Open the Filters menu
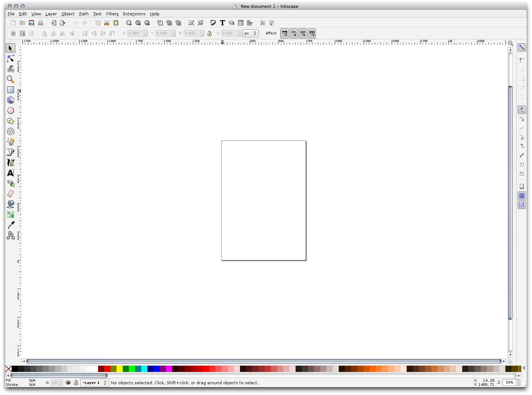Viewport: 532px width, 395px height. coord(112,14)
